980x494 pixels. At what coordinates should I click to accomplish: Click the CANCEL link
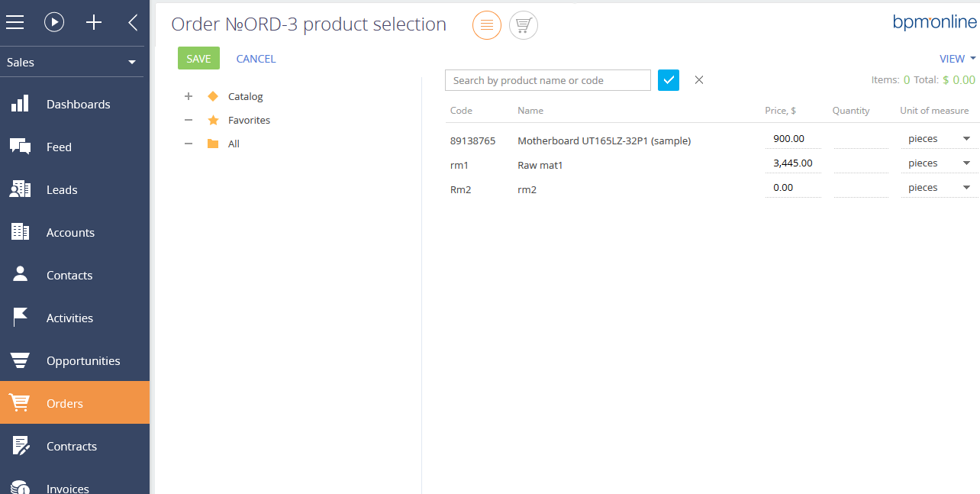[x=256, y=59]
